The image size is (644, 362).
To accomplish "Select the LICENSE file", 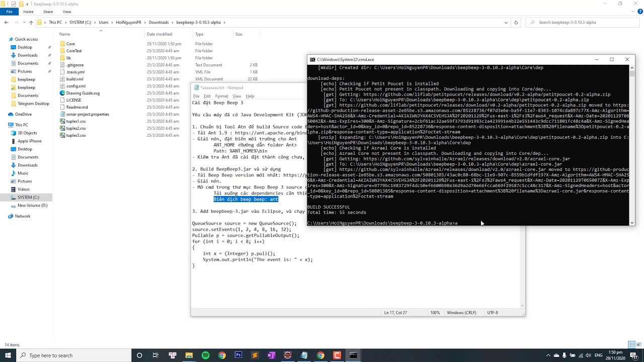I will (x=73, y=100).
